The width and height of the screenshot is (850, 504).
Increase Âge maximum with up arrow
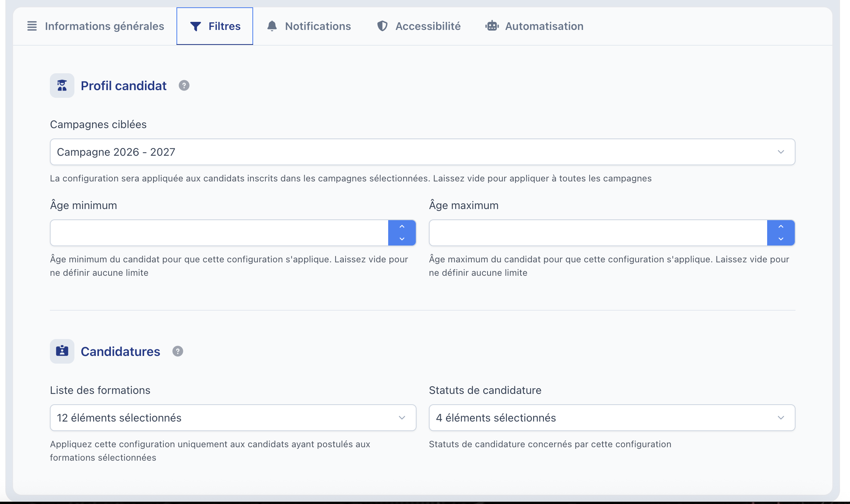[781, 227]
